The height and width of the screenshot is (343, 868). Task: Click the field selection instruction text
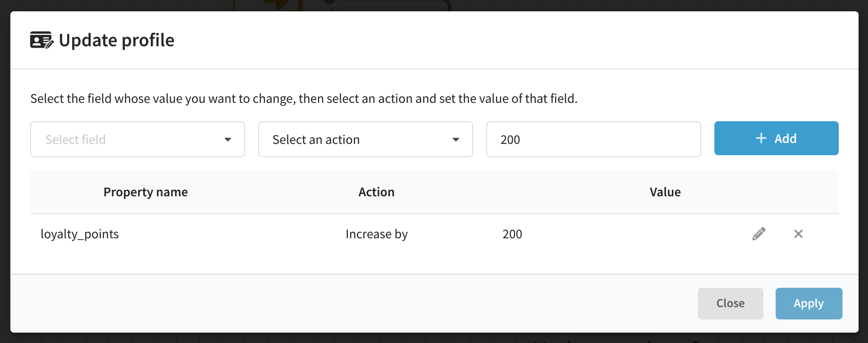coord(304,99)
